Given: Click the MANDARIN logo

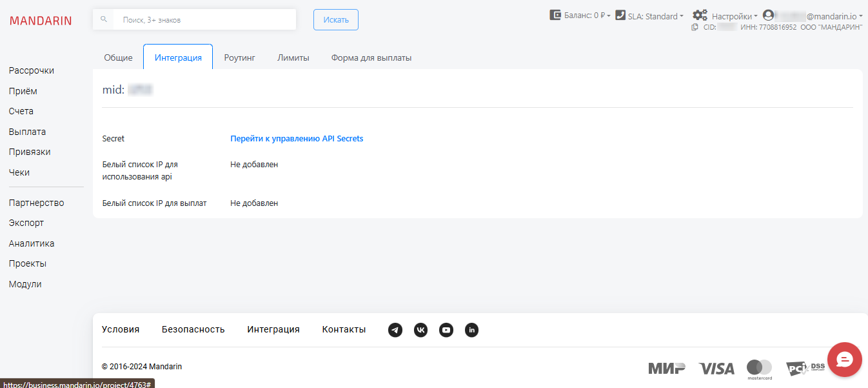Looking at the screenshot, I should pos(41,21).
